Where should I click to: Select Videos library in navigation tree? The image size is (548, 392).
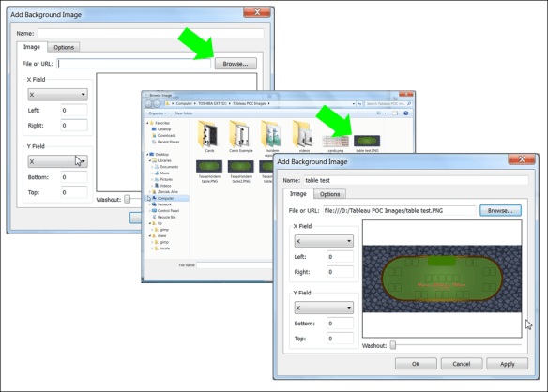coord(165,186)
